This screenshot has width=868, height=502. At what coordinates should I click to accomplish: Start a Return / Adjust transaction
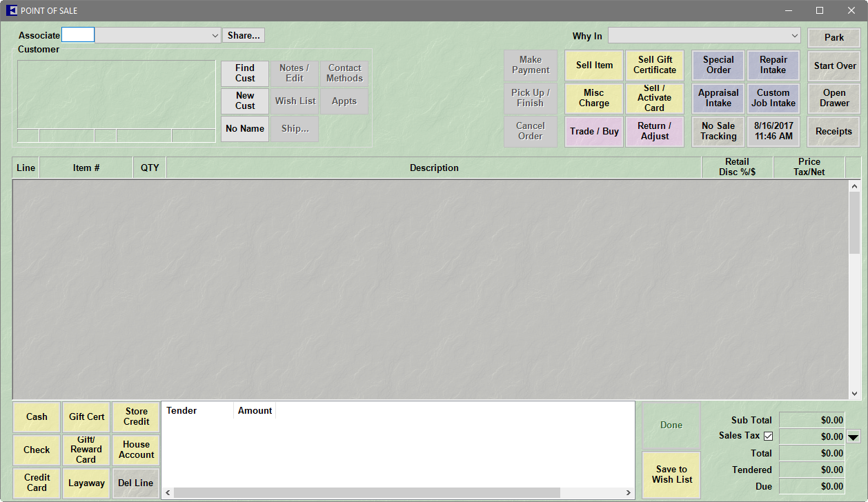click(654, 131)
